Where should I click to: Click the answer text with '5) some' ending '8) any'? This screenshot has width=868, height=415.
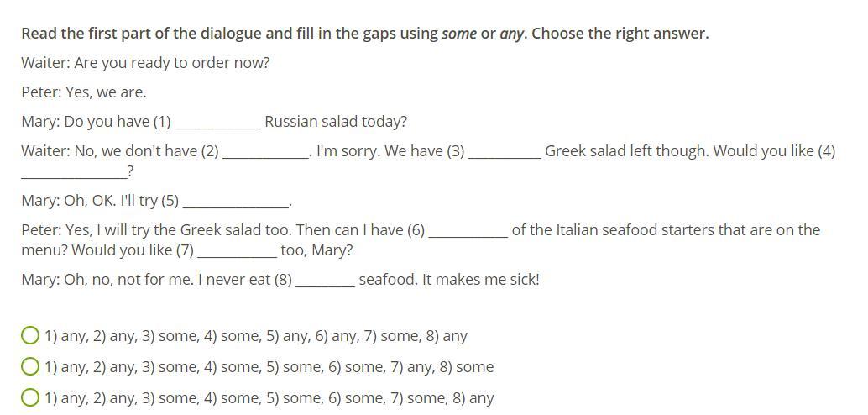[269, 398]
